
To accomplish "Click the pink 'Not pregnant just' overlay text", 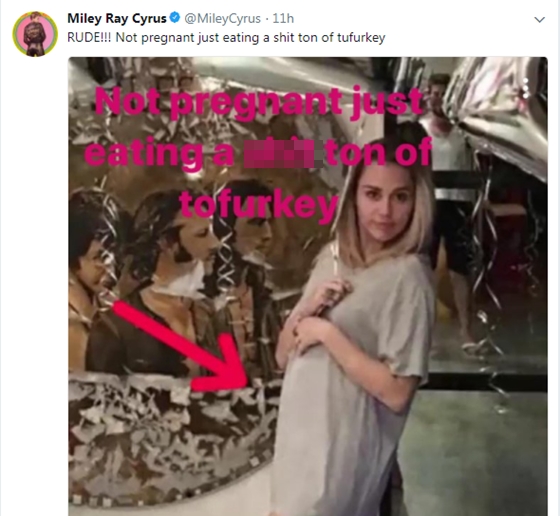I will click(x=259, y=102).
